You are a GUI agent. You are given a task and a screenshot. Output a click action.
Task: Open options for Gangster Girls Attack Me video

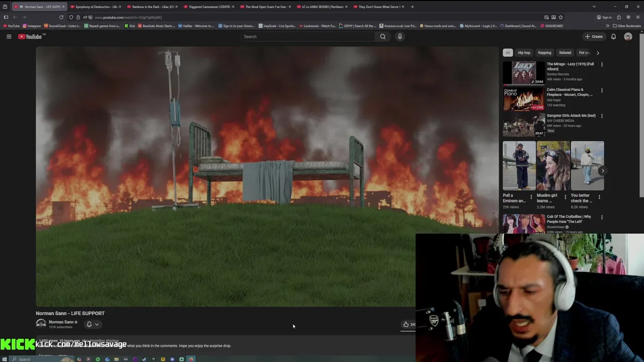tap(602, 116)
